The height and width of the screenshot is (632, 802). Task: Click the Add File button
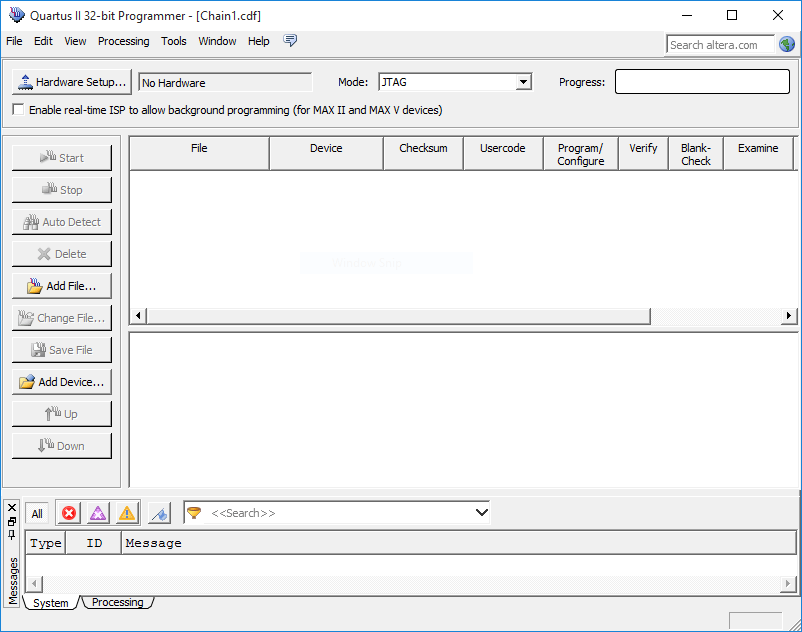click(61, 286)
